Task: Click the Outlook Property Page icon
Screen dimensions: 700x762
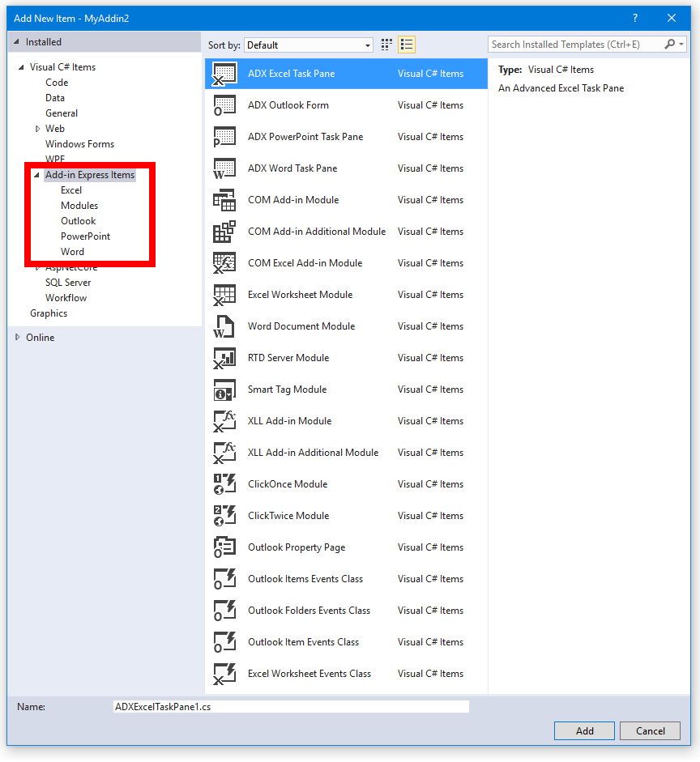Action: [224, 547]
